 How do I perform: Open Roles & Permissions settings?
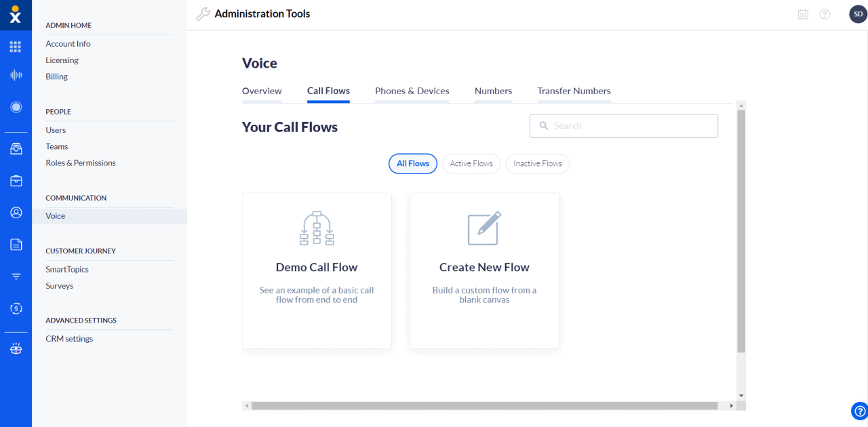(x=80, y=163)
